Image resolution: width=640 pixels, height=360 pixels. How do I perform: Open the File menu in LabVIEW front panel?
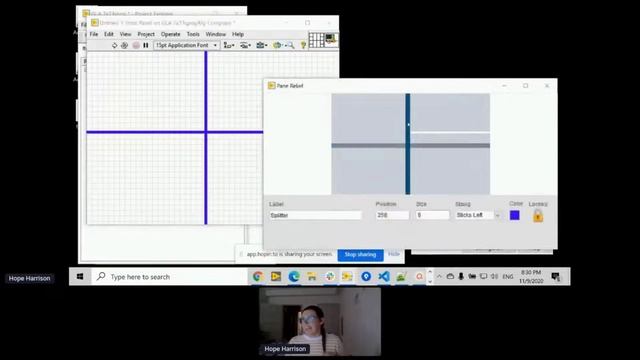coord(94,34)
